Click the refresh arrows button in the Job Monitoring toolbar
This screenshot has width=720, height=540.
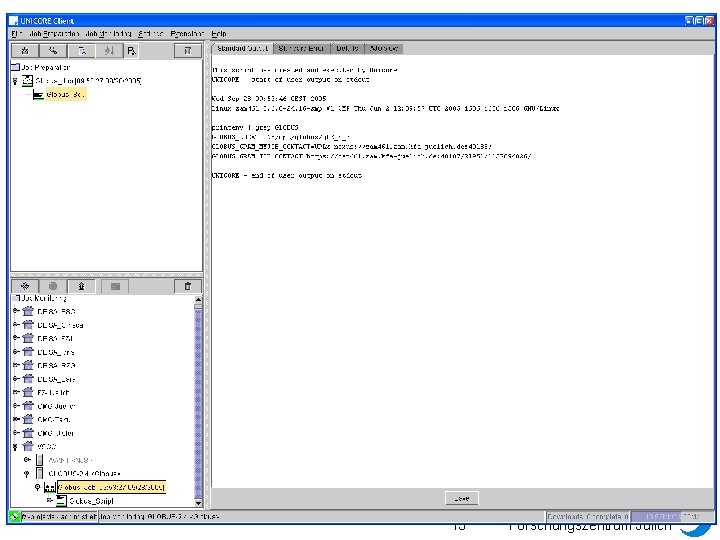point(25,286)
